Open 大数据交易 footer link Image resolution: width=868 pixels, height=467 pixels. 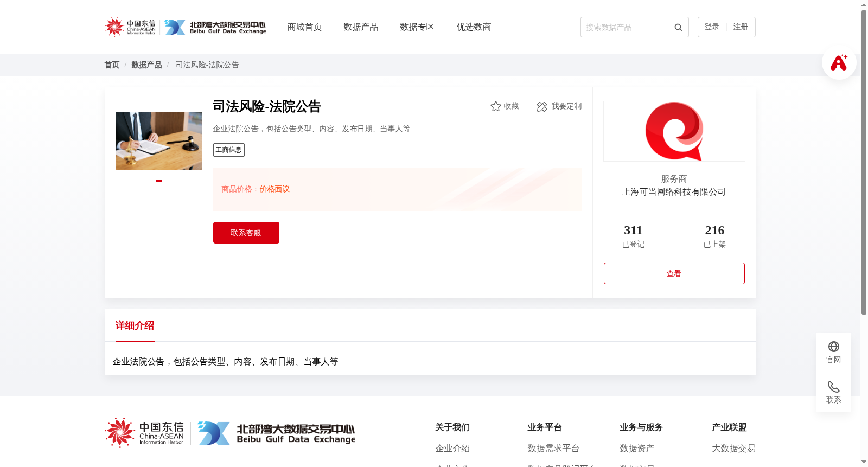pos(733,449)
